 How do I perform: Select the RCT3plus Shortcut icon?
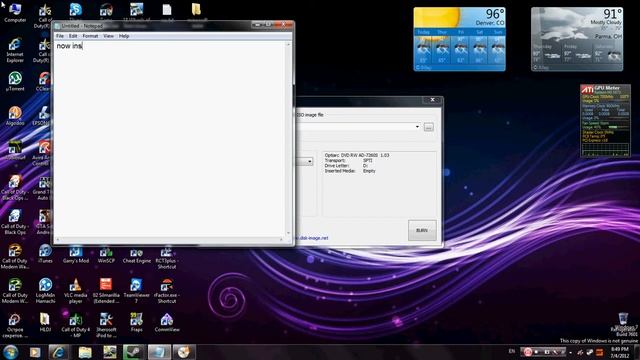tap(167, 257)
